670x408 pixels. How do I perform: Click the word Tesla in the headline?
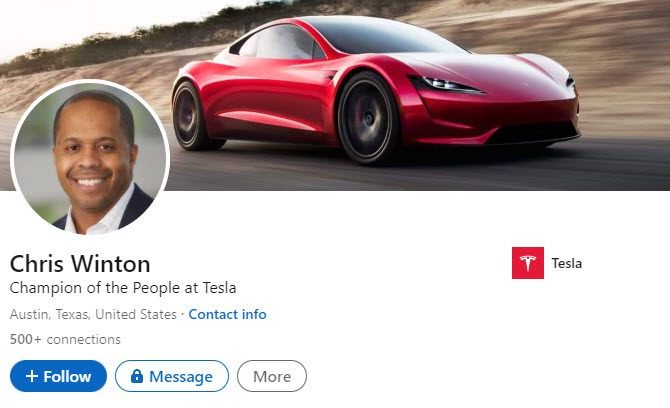pyautogui.click(x=219, y=288)
